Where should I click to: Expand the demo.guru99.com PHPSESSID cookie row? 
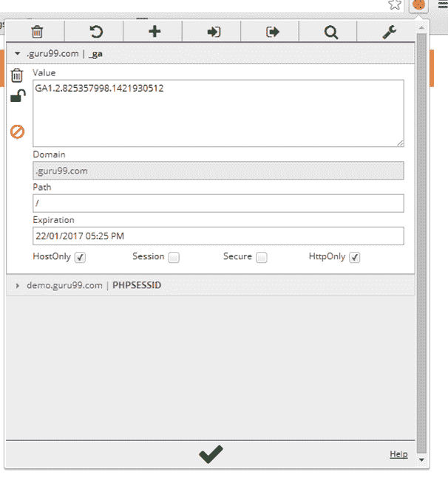(x=211, y=285)
